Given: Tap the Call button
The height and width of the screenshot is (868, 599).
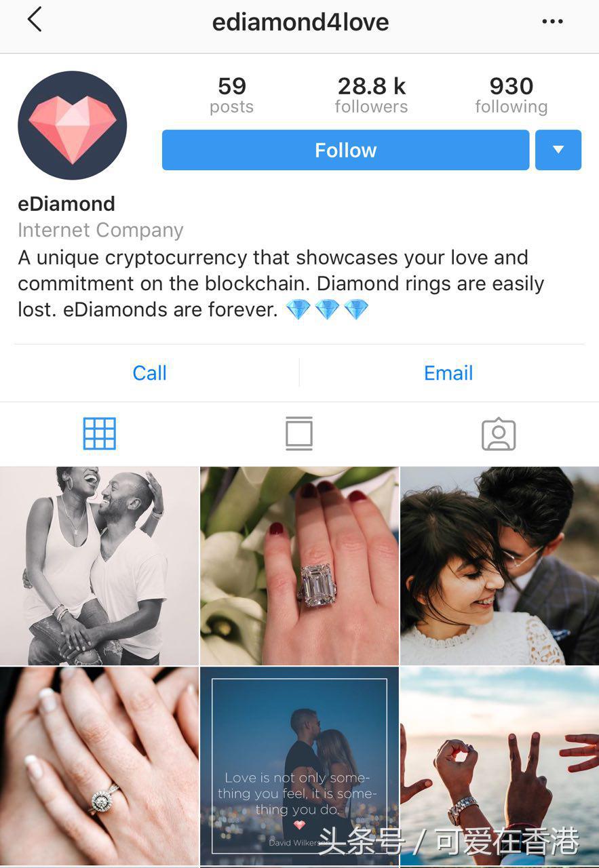Looking at the screenshot, I should tap(150, 373).
